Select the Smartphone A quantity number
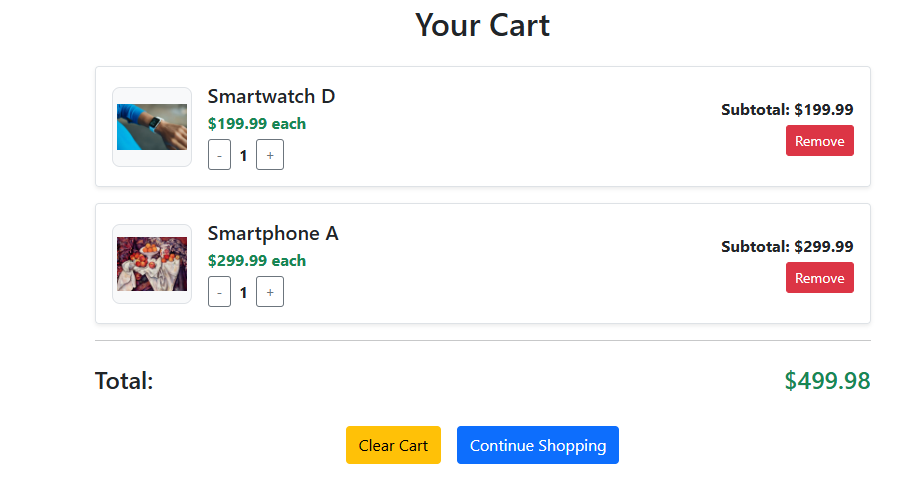 (x=244, y=292)
